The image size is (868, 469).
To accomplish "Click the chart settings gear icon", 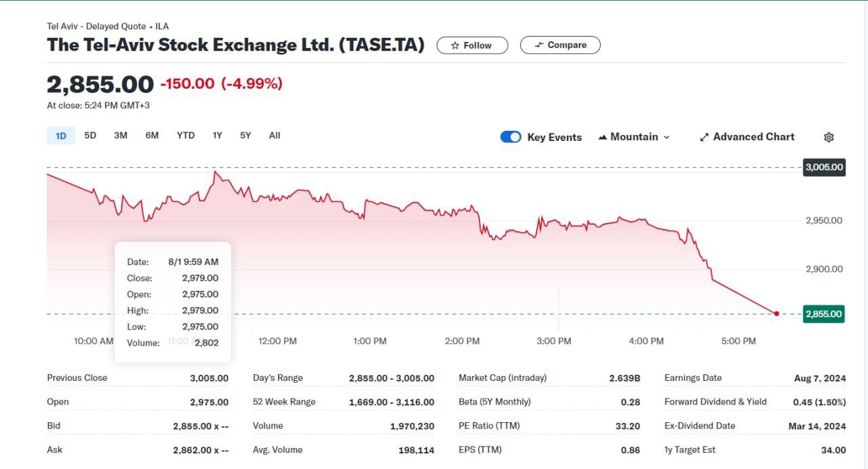I will [829, 137].
